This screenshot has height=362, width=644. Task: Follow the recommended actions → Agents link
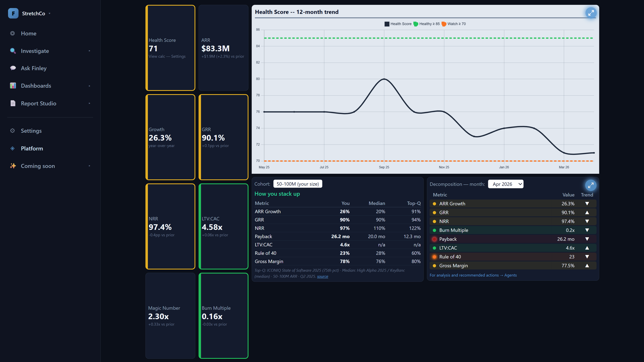tap(473, 275)
